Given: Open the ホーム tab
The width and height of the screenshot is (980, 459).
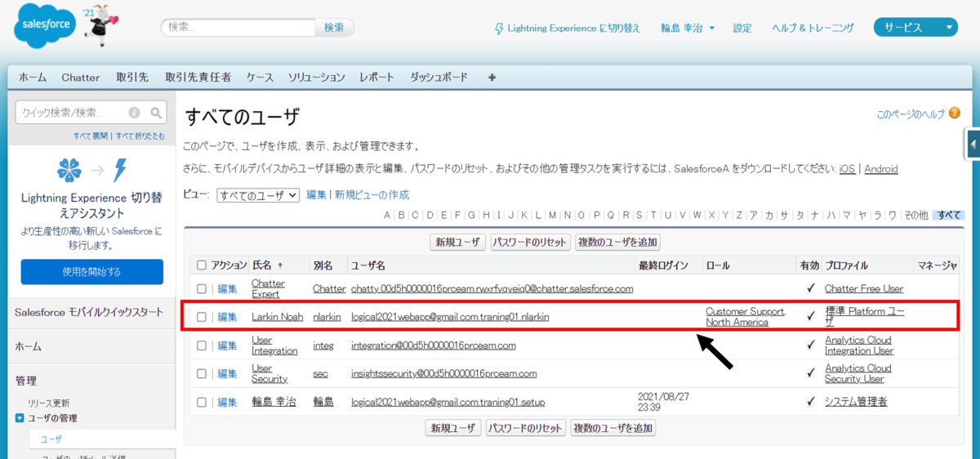Looking at the screenshot, I should 33,78.
